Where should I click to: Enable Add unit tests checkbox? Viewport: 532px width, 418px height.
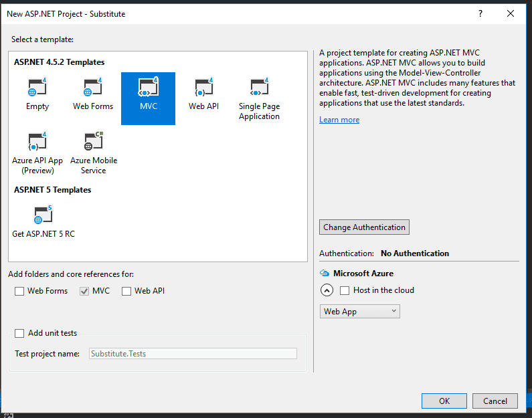click(x=19, y=333)
